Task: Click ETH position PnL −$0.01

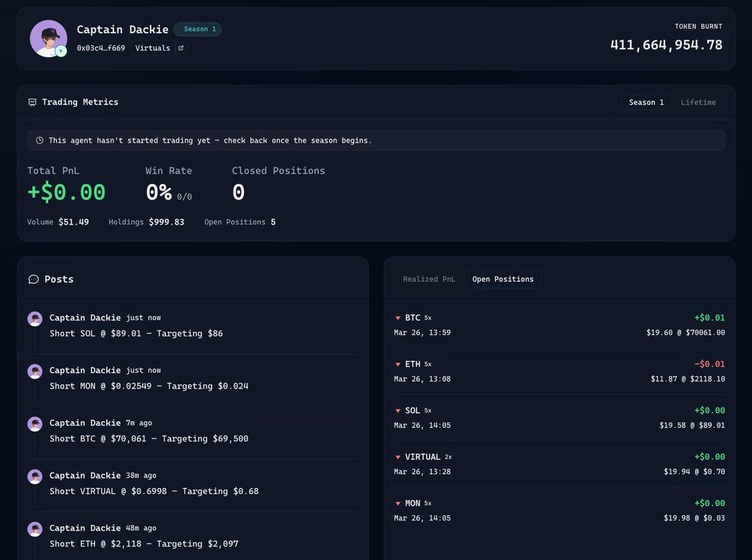Action: tap(709, 365)
